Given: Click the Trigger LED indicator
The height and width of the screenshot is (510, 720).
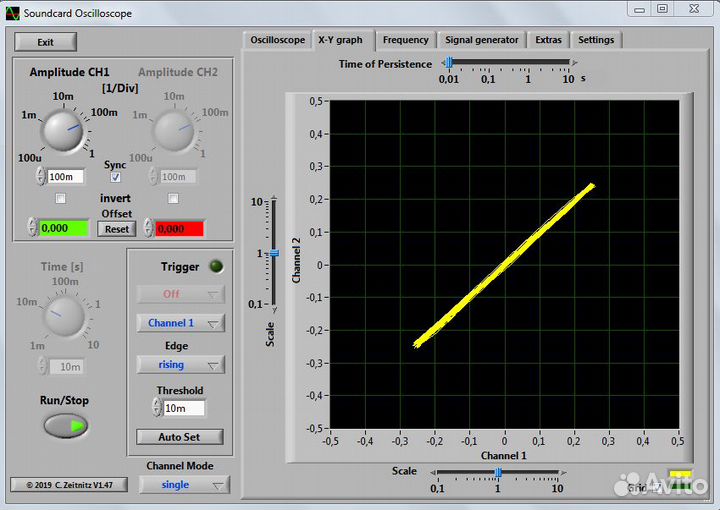Looking at the screenshot, I should pyautogui.click(x=214, y=267).
